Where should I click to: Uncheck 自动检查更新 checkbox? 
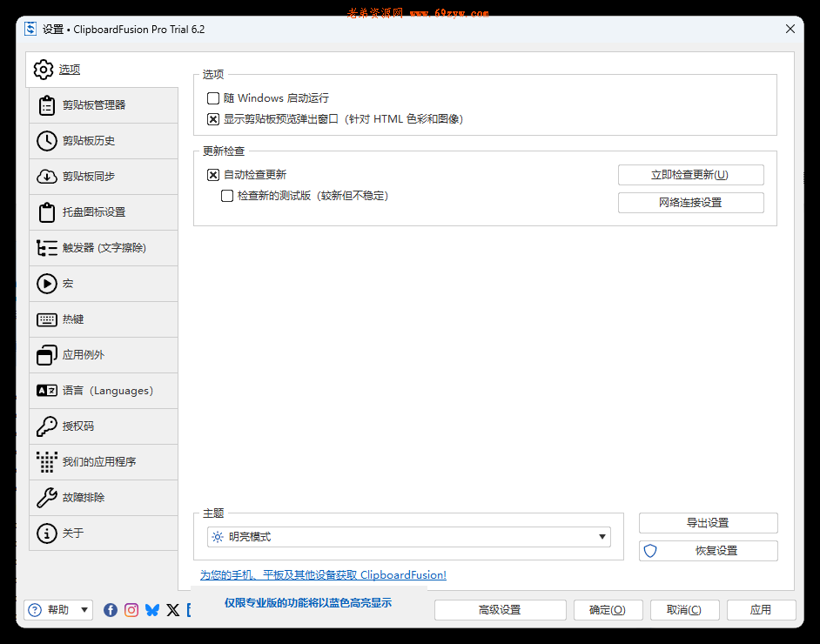click(x=213, y=174)
